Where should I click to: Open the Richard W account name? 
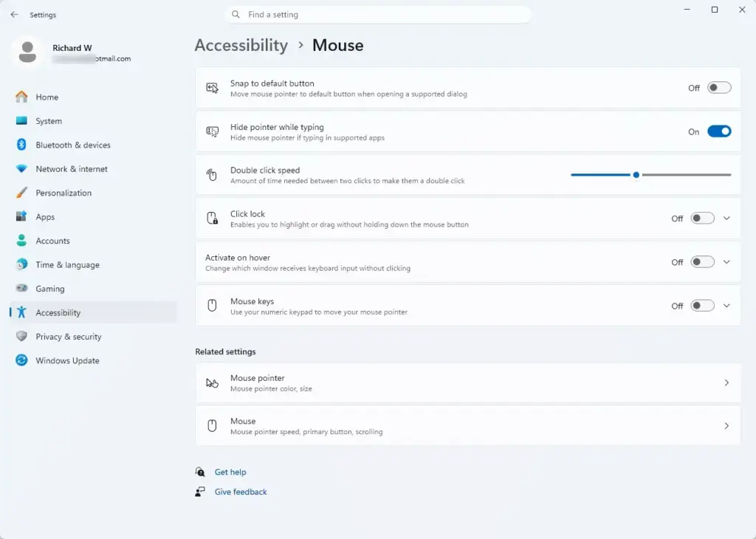click(x=72, y=48)
